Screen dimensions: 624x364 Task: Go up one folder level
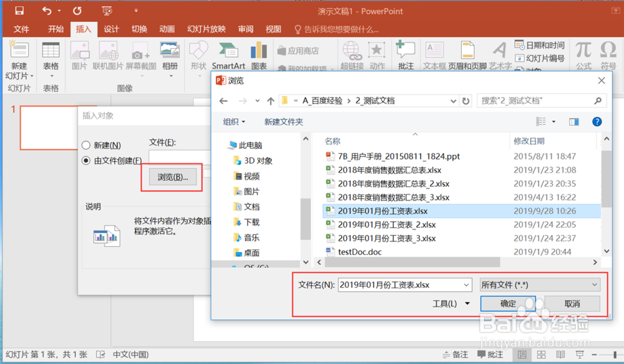[x=271, y=101]
